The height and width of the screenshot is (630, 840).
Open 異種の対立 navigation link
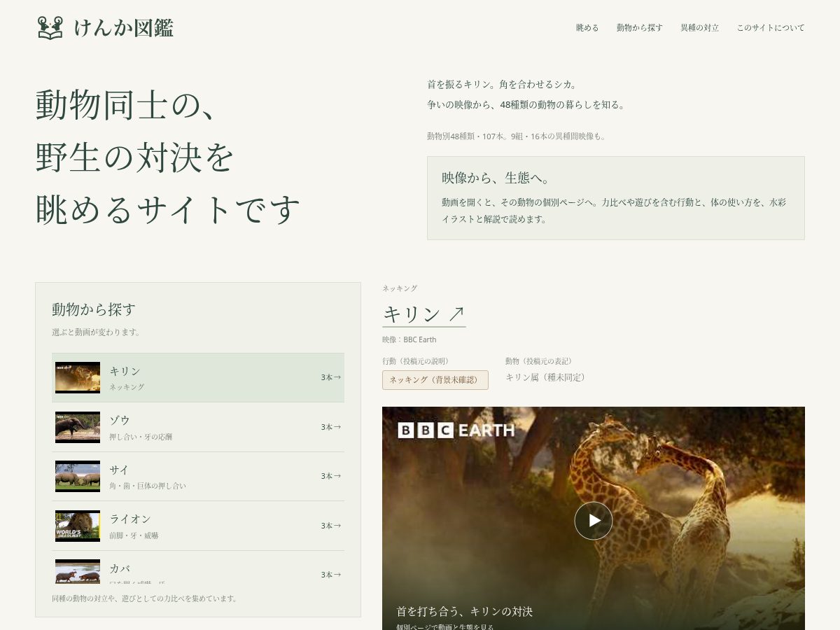[x=700, y=28]
